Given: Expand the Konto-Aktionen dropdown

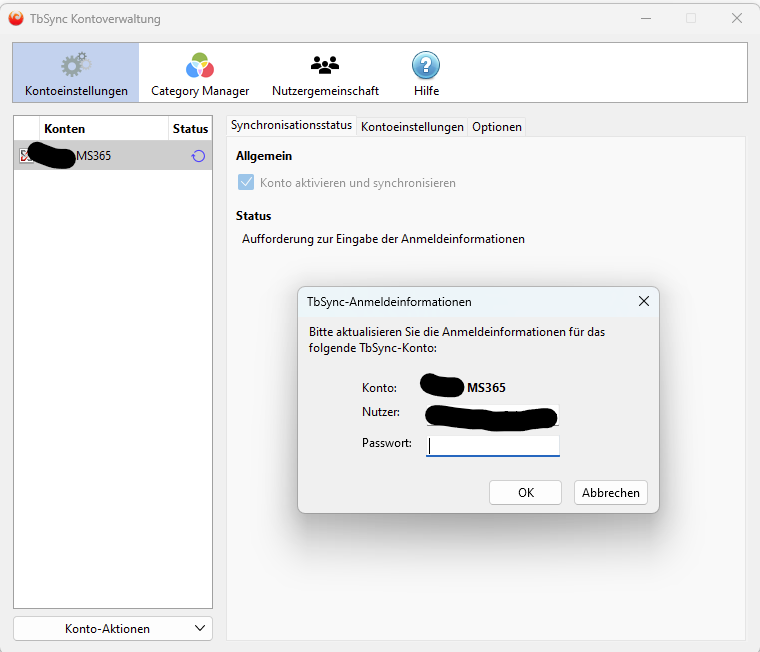Looking at the screenshot, I should click(113, 629).
